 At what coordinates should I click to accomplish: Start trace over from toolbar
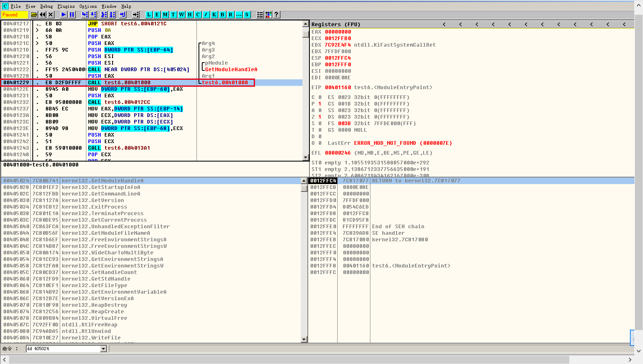pos(112,15)
